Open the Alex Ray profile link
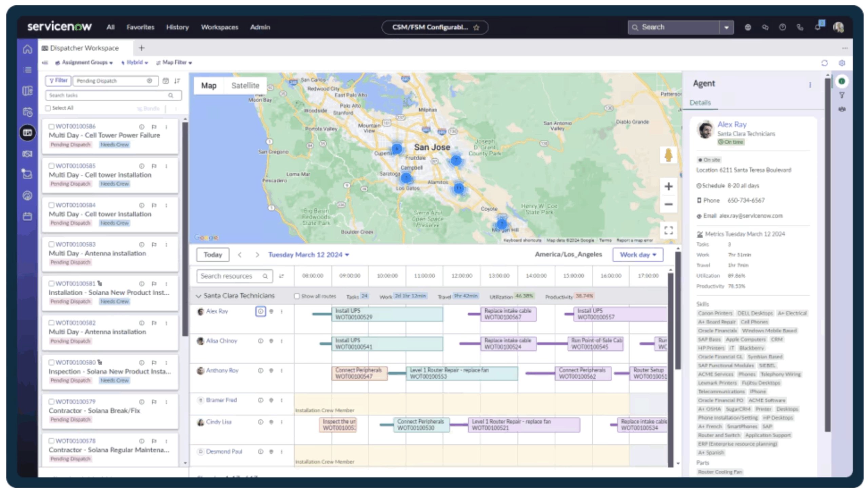Viewport: 868px width, 493px height. tap(732, 124)
